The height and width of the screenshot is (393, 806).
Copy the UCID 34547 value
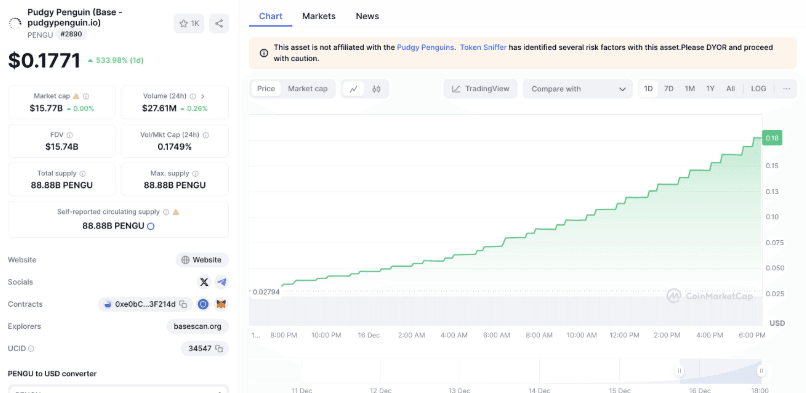click(x=219, y=348)
